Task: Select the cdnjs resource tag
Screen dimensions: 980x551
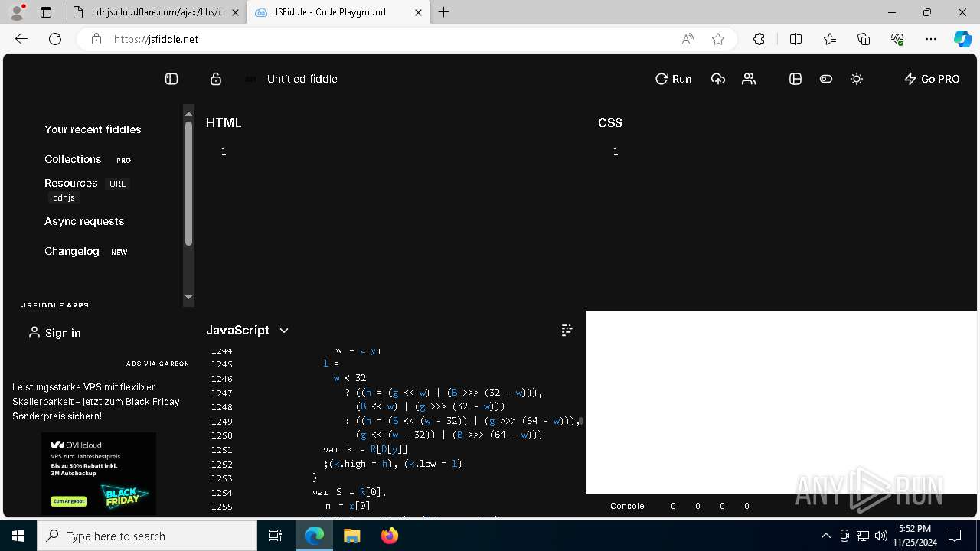Action: pyautogui.click(x=64, y=197)
